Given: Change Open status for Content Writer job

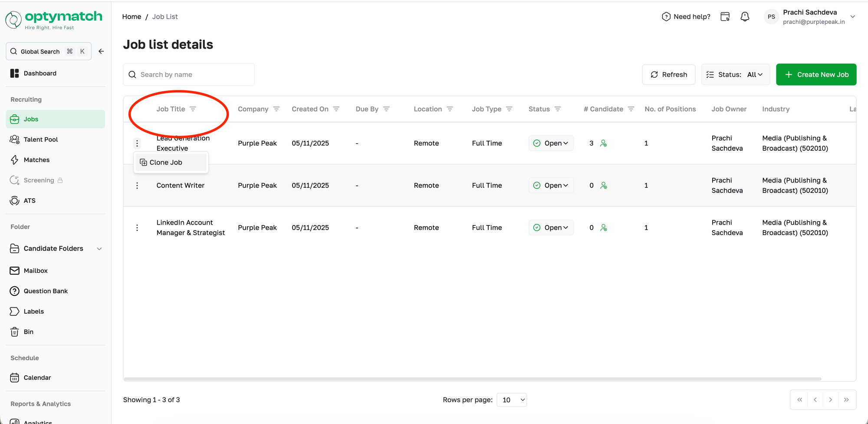Looking at the screenshot, I should (x=551, y=185).
